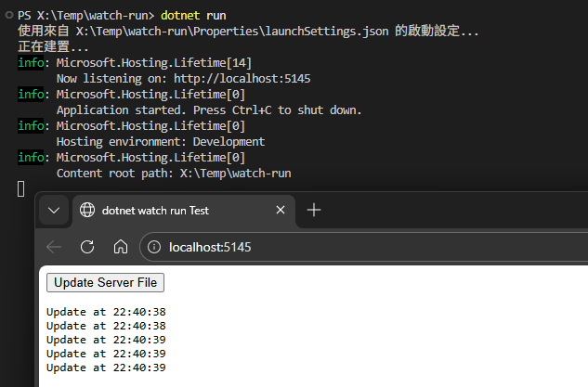Reload the page with the refresh icon
Screen dimensions: 588x387
[87, 247]
